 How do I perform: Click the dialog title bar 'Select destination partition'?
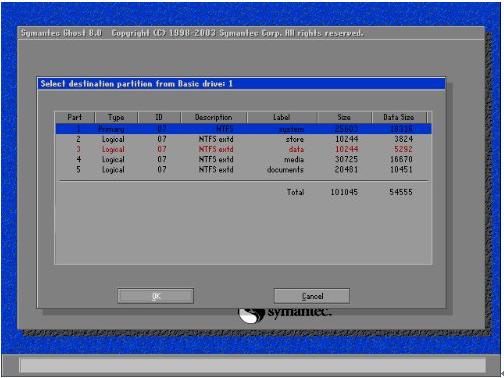[x=241, y=84]
